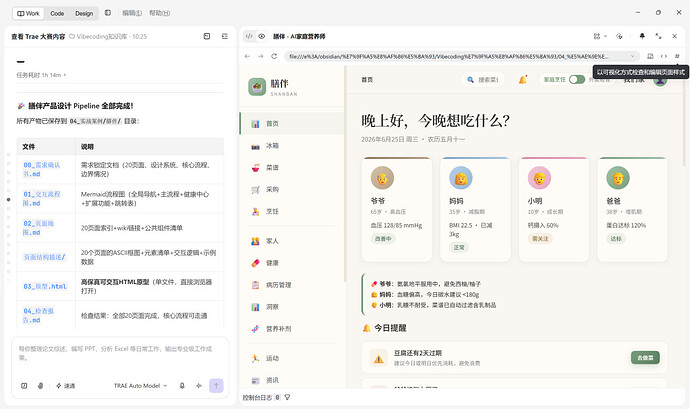Click the search magnifier icon
Screen dimensions: 690x409
click(470, 80)
